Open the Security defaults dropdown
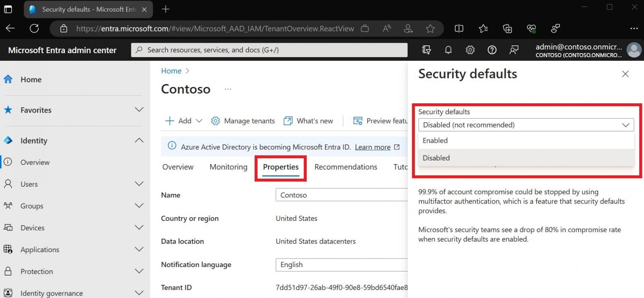 coord(526,125)
